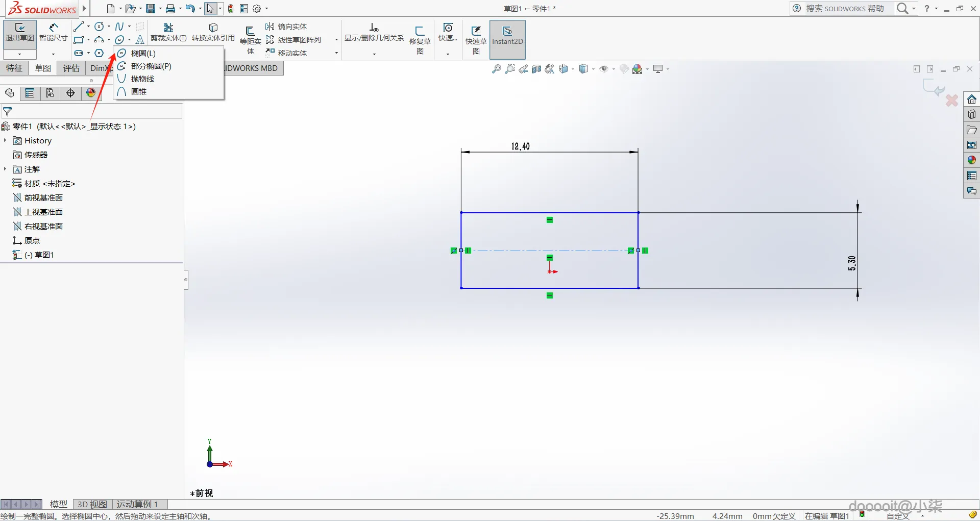Viewport: 980px width, 521px height.
Task: Click the Previous View icon
Action: point(523,69)
